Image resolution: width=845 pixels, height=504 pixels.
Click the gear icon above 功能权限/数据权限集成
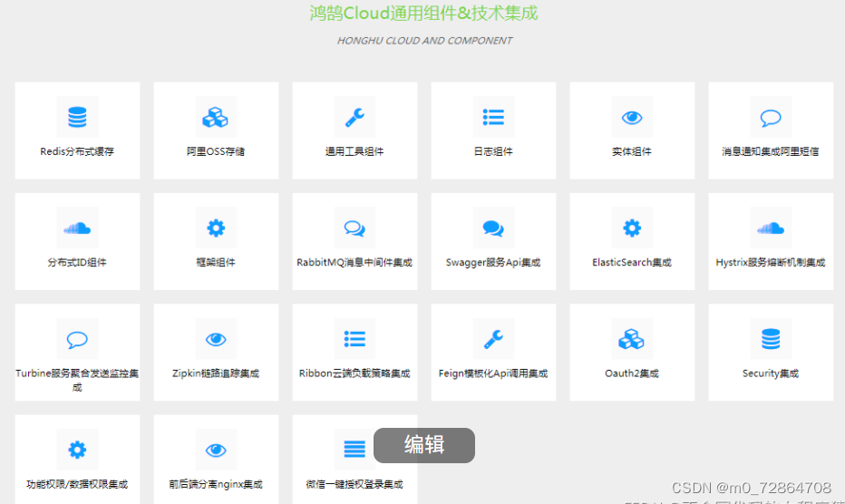(x=77, y=450)
